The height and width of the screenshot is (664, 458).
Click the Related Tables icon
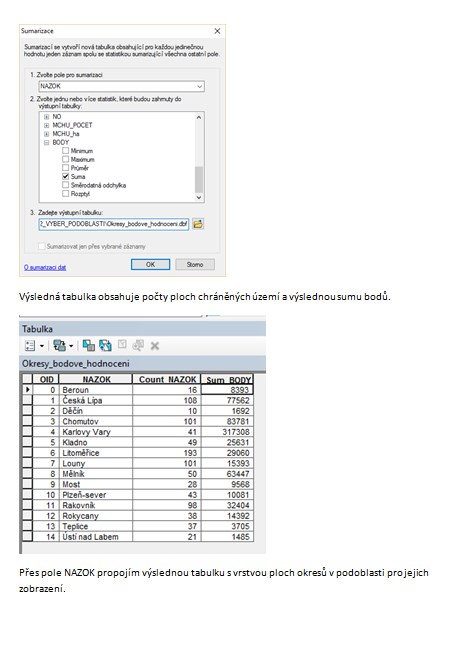pos(60,346)
